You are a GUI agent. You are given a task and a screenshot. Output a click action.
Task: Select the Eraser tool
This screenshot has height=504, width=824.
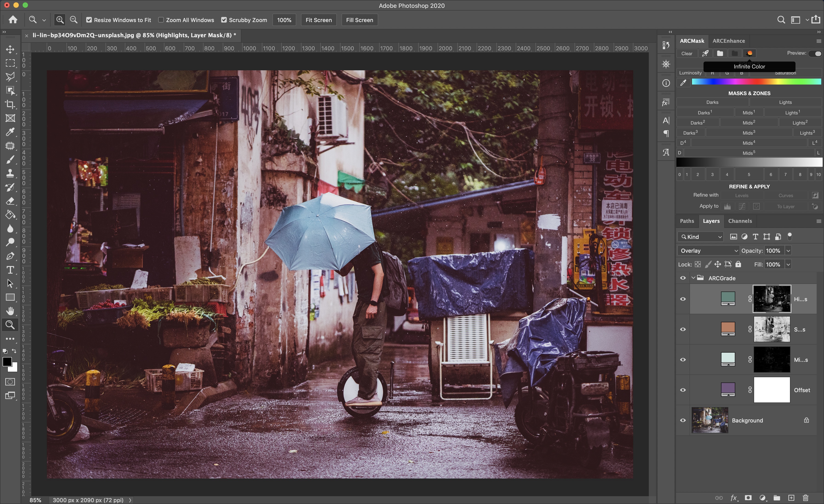coord(10,201)
